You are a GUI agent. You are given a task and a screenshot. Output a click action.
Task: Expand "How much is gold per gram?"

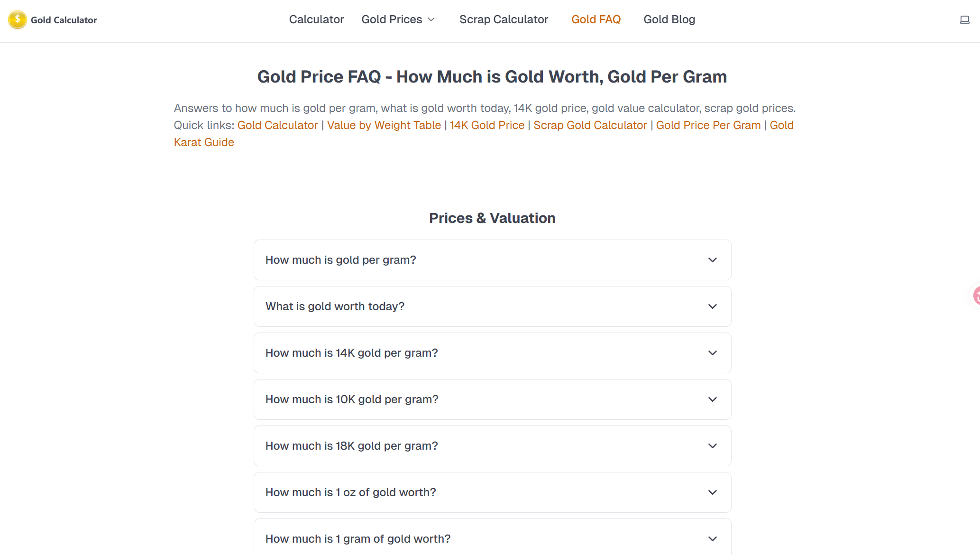coord(492,260)
